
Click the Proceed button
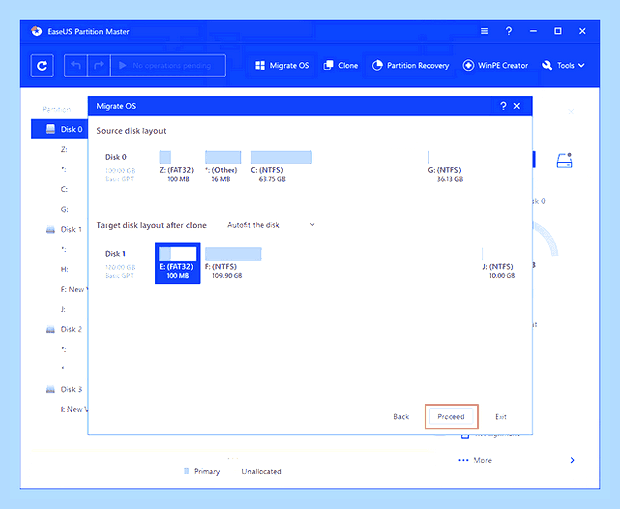tap(451, 416)
